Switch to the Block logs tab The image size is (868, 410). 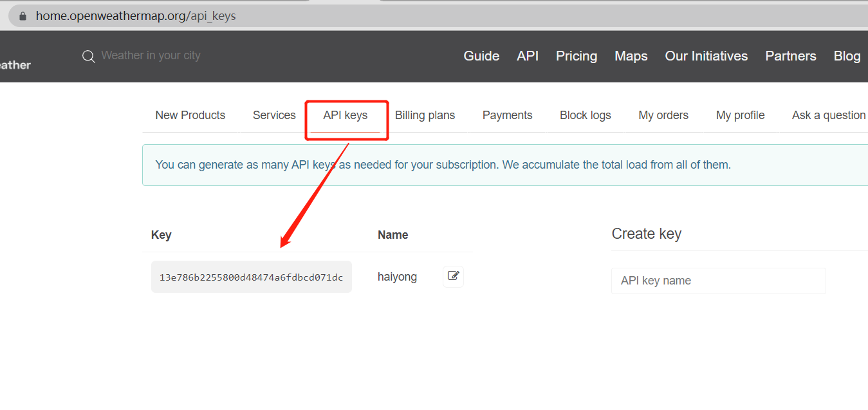tap(586, 115)
